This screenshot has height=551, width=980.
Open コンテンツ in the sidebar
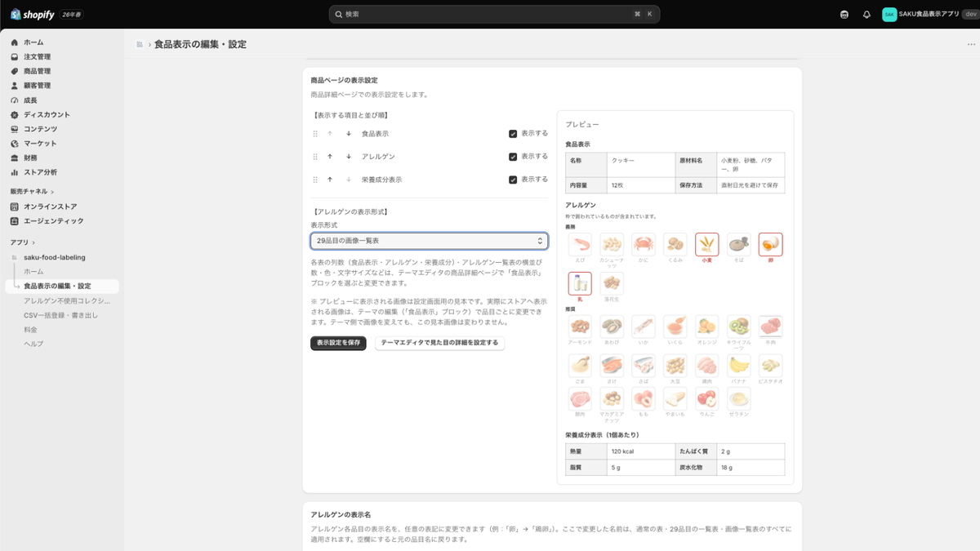pos(40,129)
